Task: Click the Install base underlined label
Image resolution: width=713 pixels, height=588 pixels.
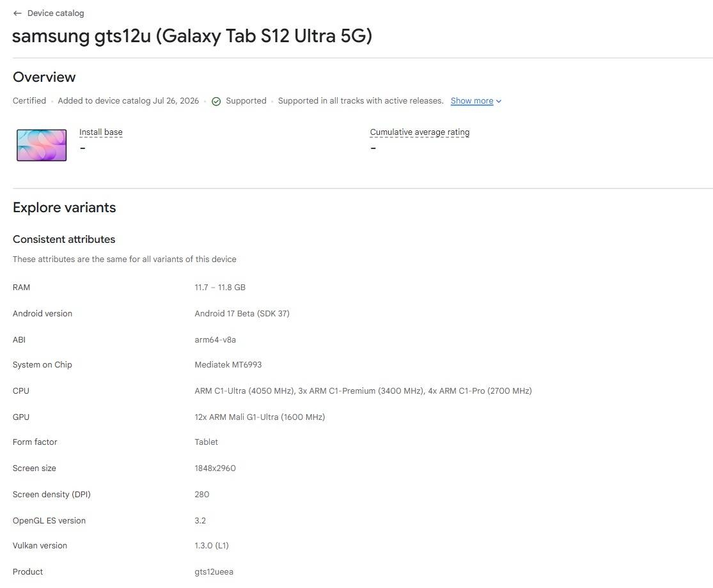Action: coord(101,132)
